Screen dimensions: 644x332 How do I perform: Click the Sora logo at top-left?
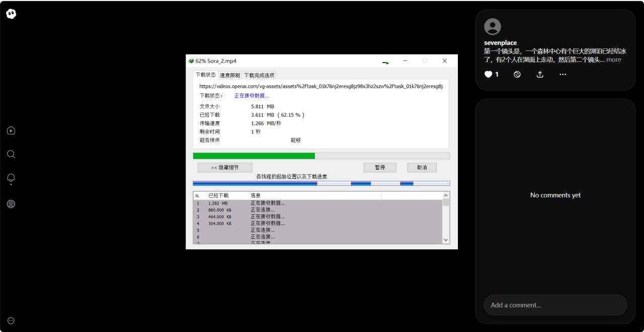tap(11, 14)
